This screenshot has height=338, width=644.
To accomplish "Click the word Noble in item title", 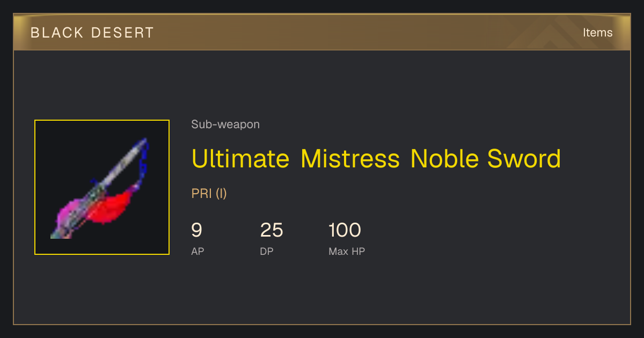I will click(443, 159).
